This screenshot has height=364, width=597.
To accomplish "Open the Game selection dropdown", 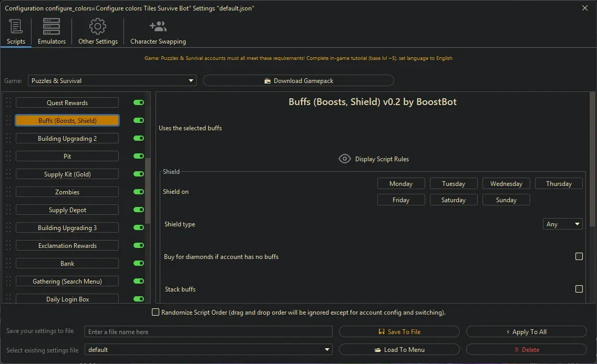I will (112, 81).
